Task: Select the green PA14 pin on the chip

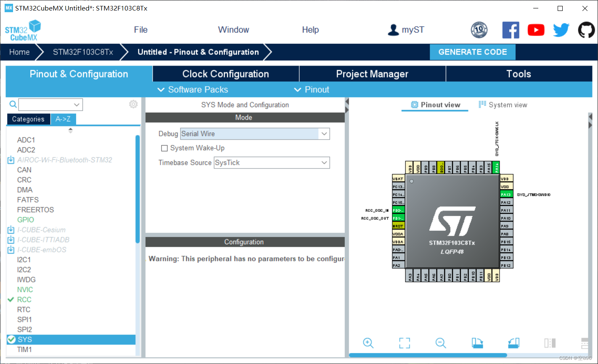Action: (x=497, y=167)
